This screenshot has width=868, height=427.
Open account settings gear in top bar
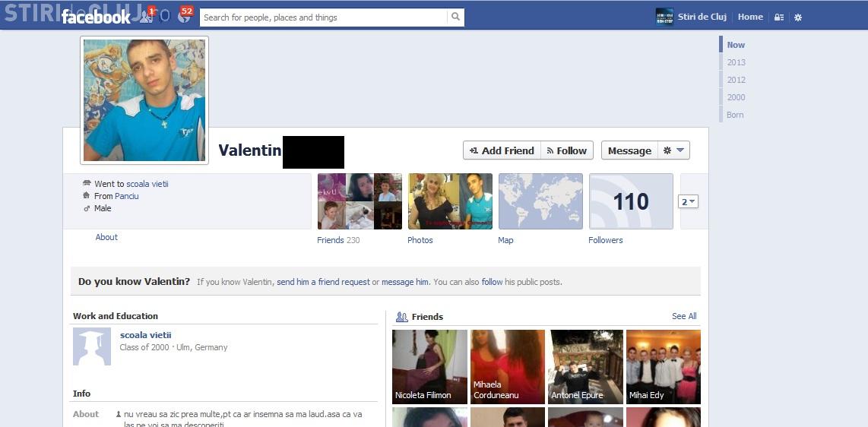tap(798, 17)
